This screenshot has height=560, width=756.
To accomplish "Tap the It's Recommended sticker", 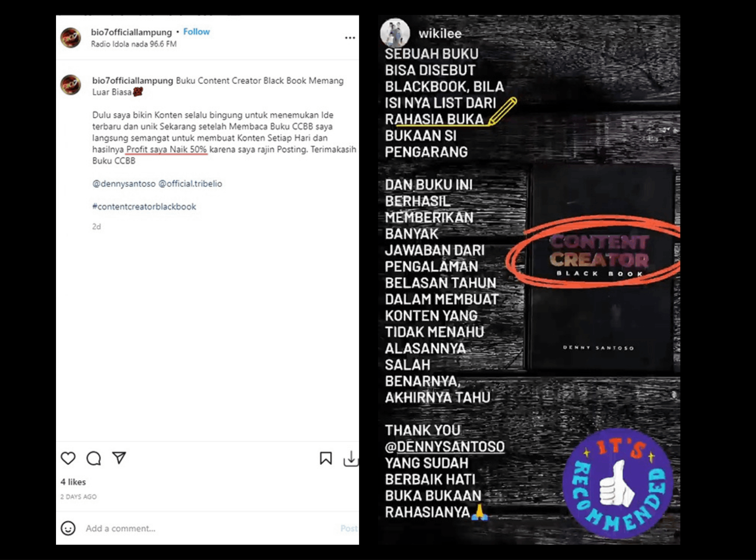I will pos(618,483).
